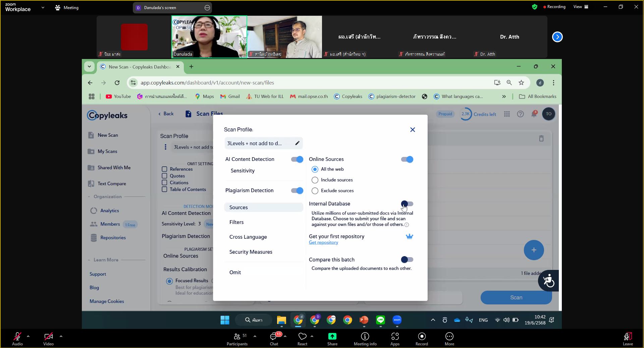Open Shared With Me folder
This screenshot has width=644, height=348.
point(114,168)
